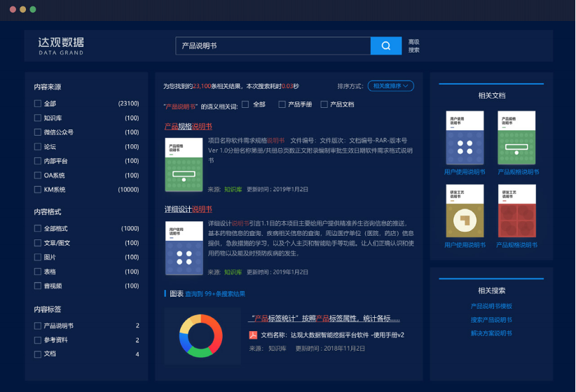
Task: Click the Data Grand logo
Action: point(61,45)
